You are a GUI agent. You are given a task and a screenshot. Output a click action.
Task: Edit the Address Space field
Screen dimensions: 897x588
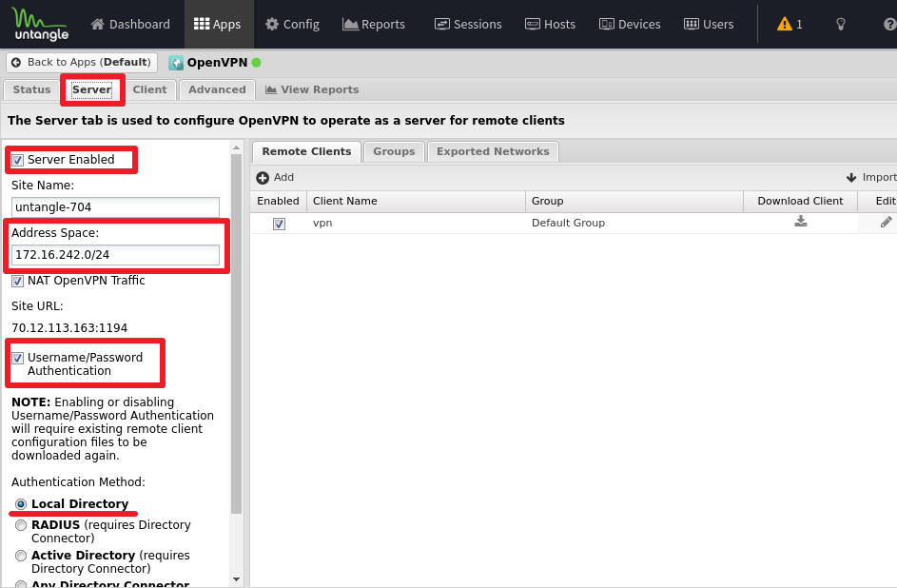click(115, 255)
